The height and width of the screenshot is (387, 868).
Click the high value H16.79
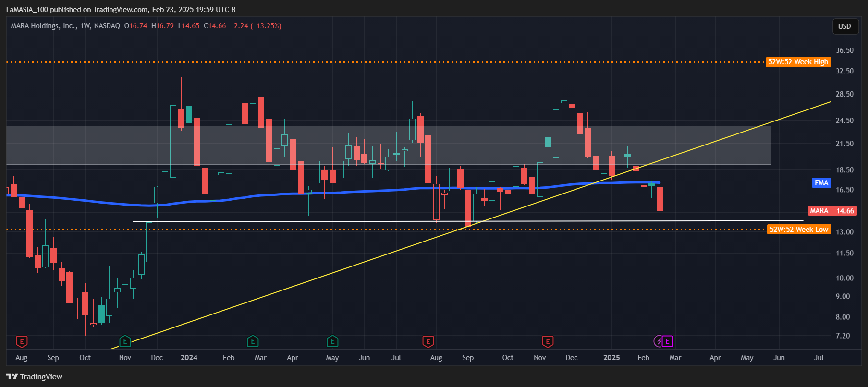pos(162,26)
